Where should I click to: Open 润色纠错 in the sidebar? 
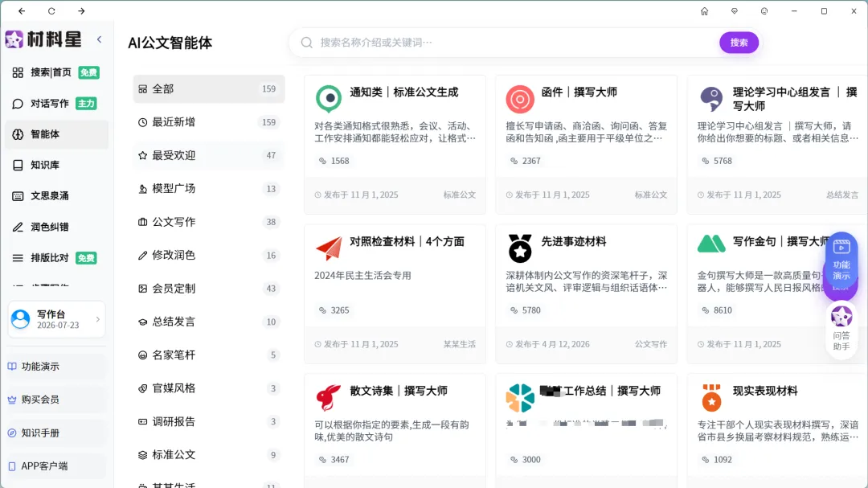[56, 227]
